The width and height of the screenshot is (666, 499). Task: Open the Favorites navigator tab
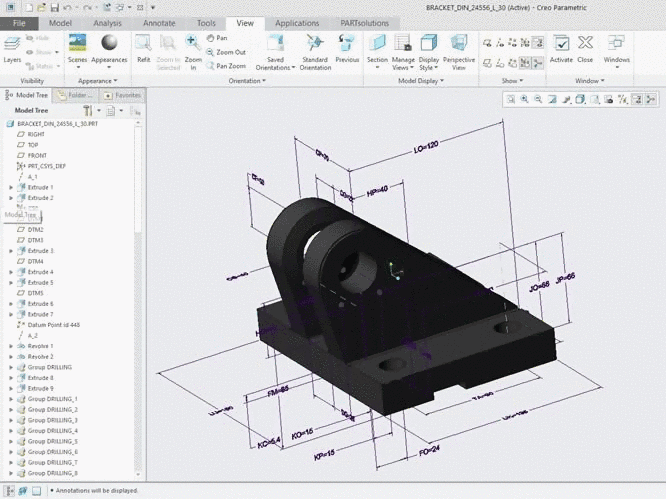click(124, 95)
